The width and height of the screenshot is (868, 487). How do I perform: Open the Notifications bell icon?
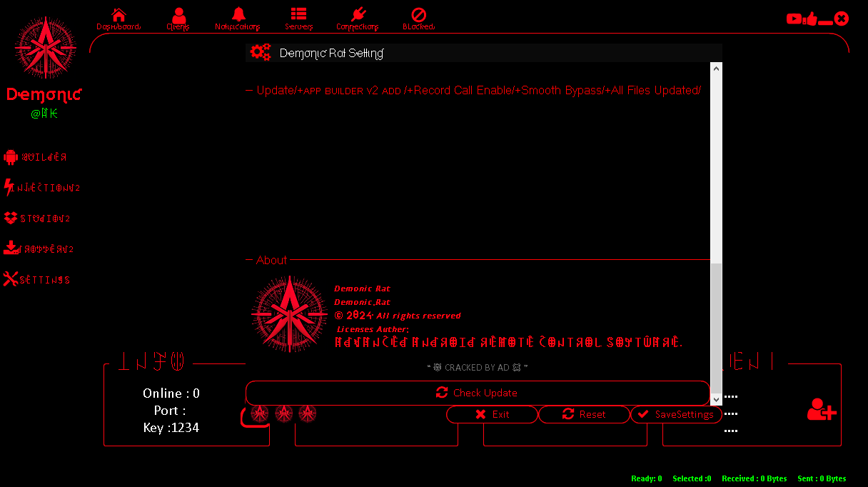(x=238, y=13)
